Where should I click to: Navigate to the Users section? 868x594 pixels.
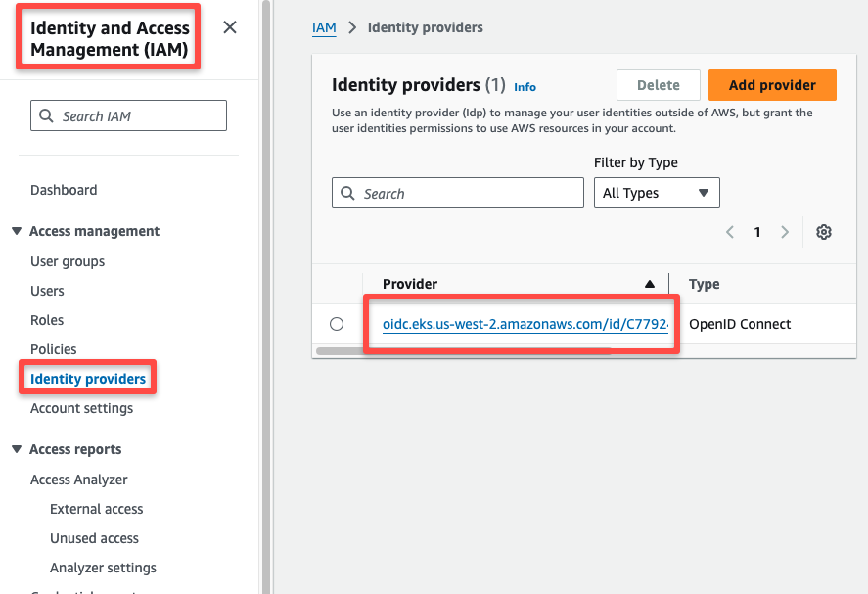coord(47,291)
